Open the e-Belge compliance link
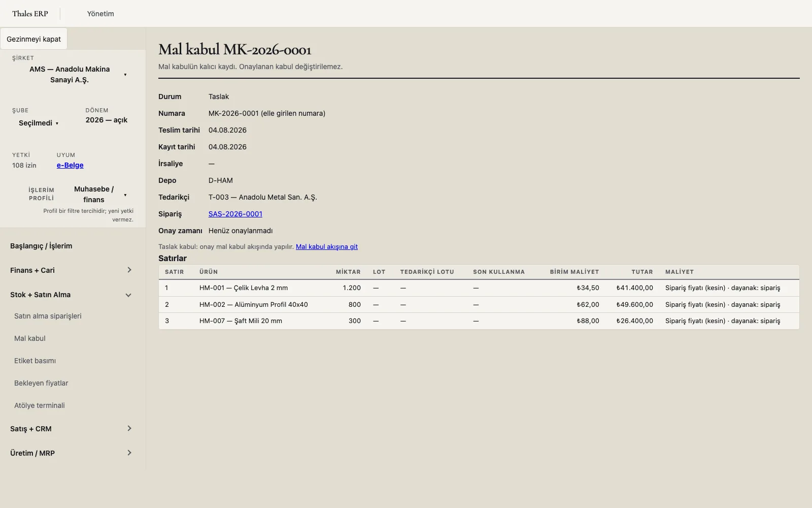 point(70,165)
